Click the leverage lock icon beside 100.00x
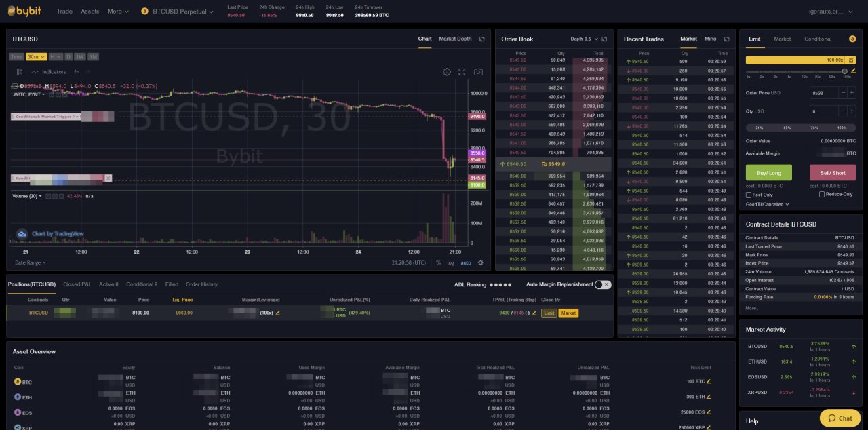Viewport: 868px width, 430px height. click(850, 60)
